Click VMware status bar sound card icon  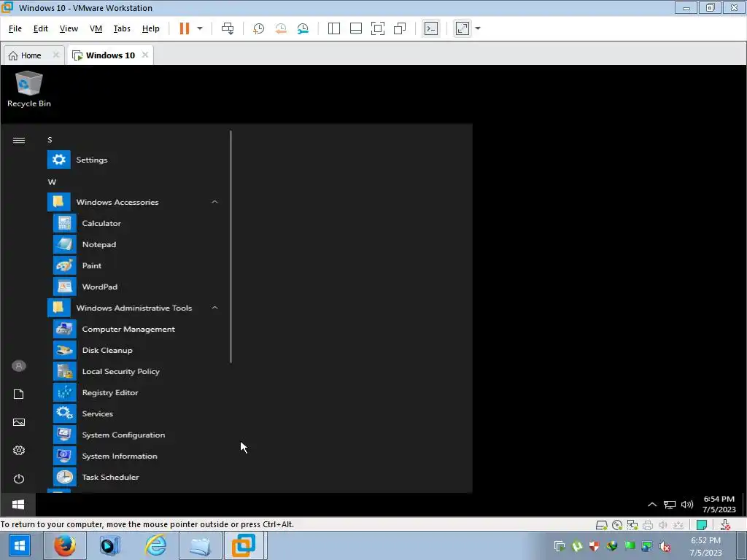662,525
